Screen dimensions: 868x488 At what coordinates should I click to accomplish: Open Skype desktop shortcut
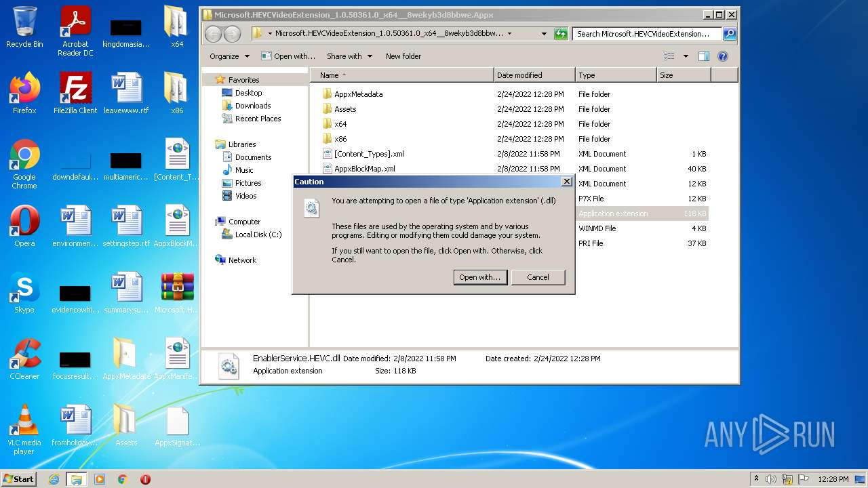pos(24,293)
